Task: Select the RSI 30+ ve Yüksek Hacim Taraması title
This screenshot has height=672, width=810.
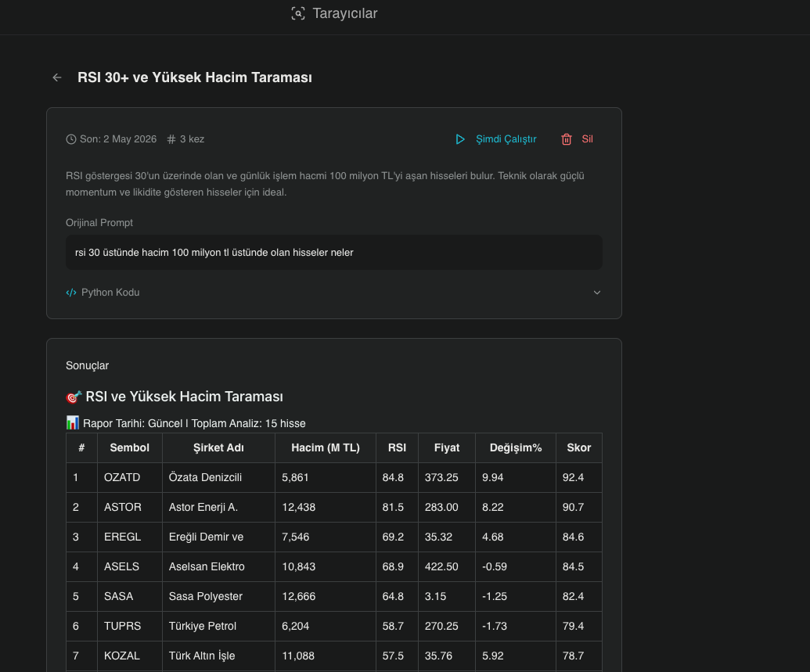Action: tap(195, 77)
